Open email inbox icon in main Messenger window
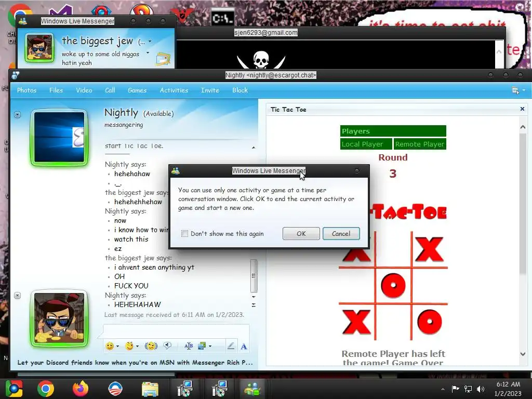Viewport: 532px width, 399px height. [163, 59]
